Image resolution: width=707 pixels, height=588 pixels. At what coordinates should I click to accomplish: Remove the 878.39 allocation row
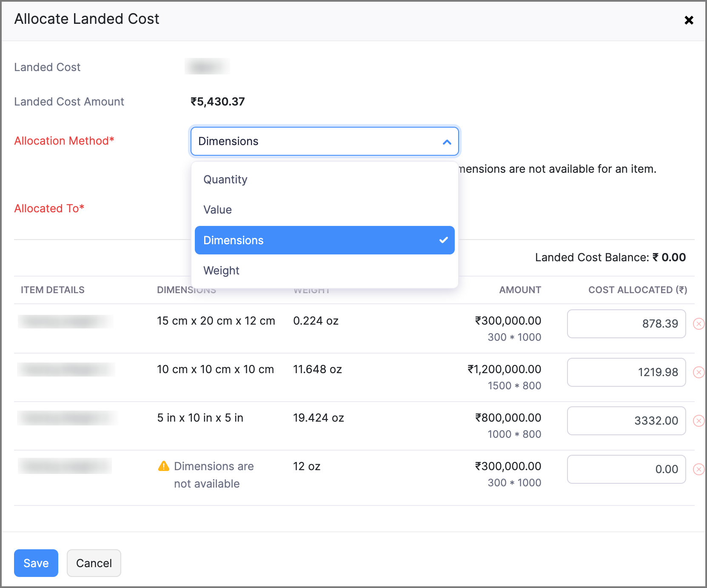(698, 324)
